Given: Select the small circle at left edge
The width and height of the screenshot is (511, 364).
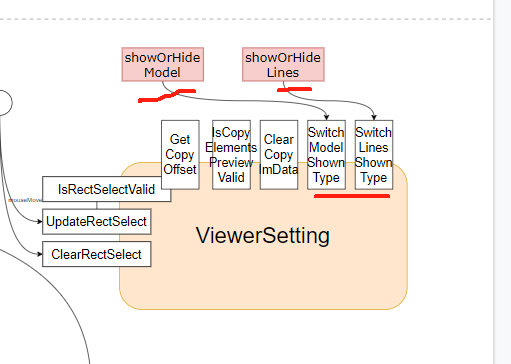Looking at the screenshot, I should 5,103.
